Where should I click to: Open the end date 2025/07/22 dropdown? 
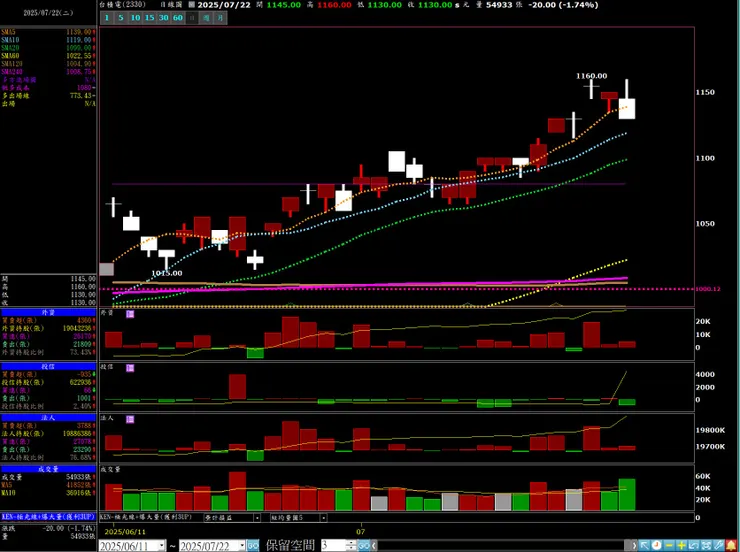pyautogui.click(x=242, y=546)
